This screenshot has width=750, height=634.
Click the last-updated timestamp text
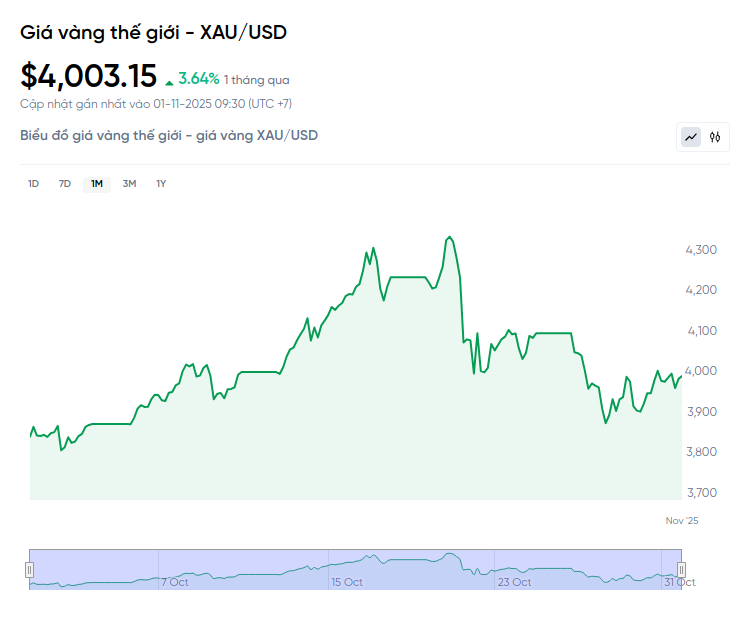(156, 103)
